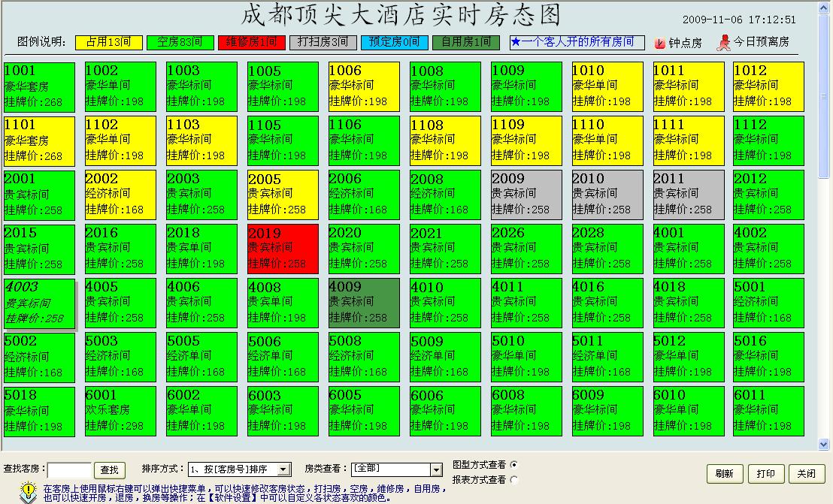Select room 2018 VIP single tile
Viewport: 833px width, 504px height.
pos(202,249)
